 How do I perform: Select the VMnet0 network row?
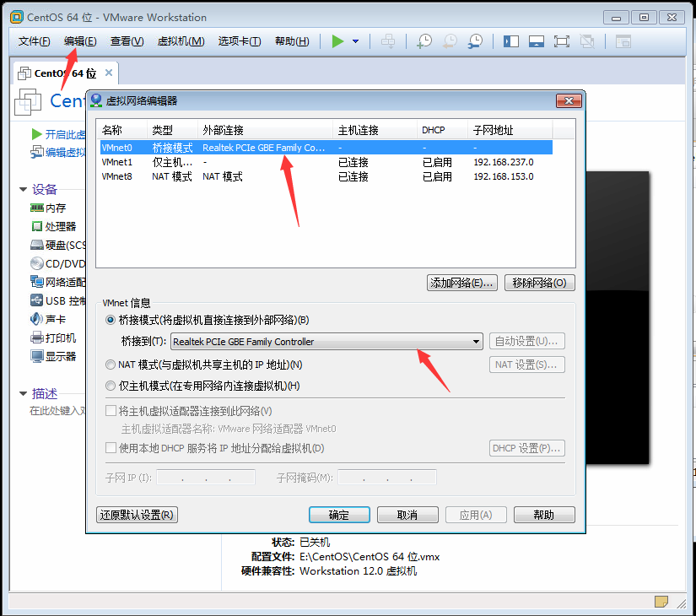click(326, 148)
